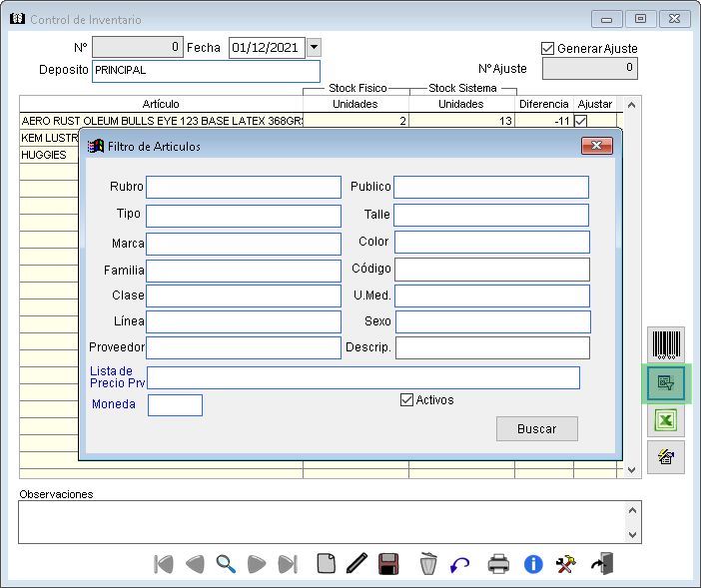The width and height of the screenshot is (701, 588).
Task: Click the house tool icon below Excel
Action: pyautogui.click(x=666, y=457)
